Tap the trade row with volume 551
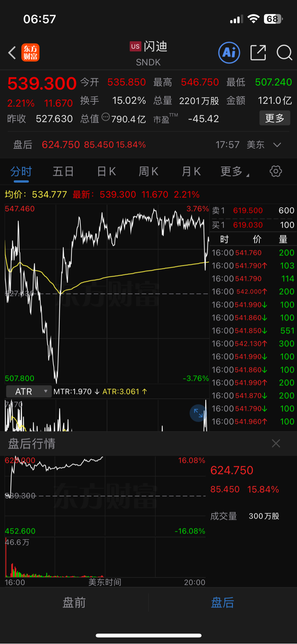 pos(253,331)
